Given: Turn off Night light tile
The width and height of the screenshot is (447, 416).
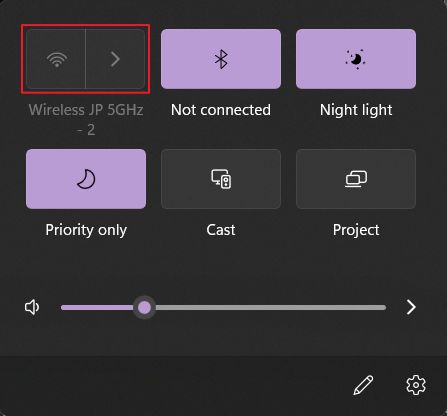Looking at the screenshot, I should tap(356, 59).
